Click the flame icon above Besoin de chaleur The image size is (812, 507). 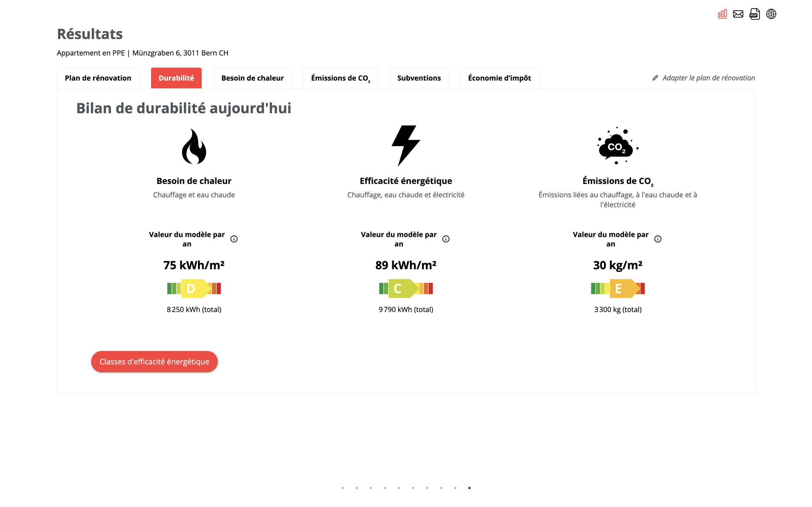194,146
